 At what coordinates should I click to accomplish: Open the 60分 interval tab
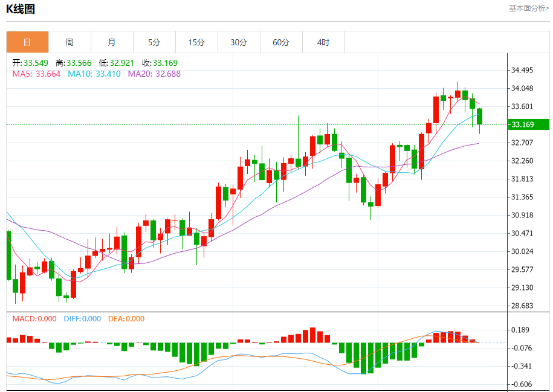(282, 42)
